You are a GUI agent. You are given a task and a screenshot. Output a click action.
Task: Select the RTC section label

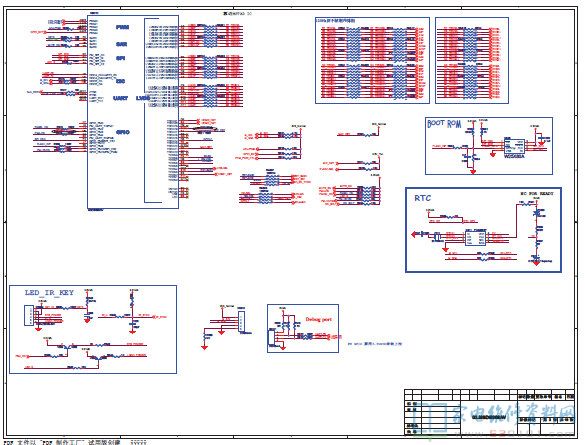(x=422, y=198)
